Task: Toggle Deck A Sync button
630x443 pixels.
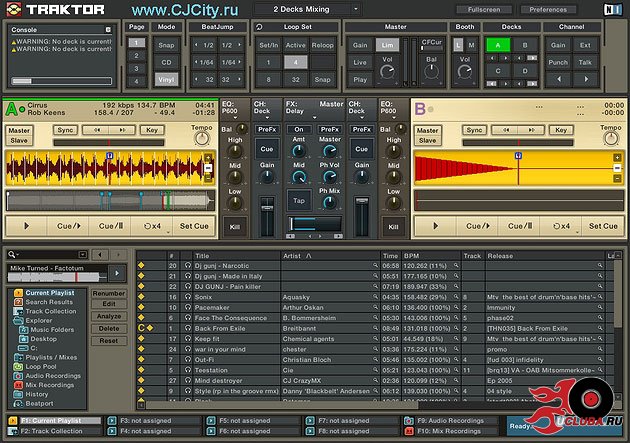Action: (65, 130)
